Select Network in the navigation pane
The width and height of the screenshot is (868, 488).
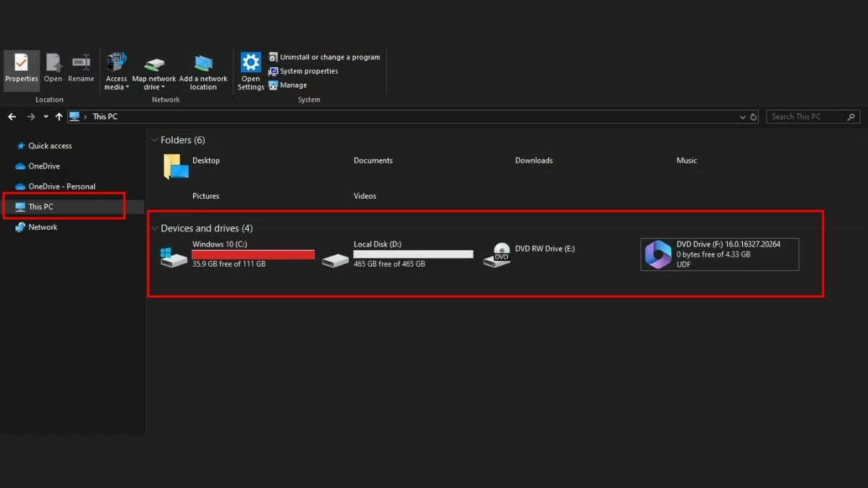coord(42,226)
